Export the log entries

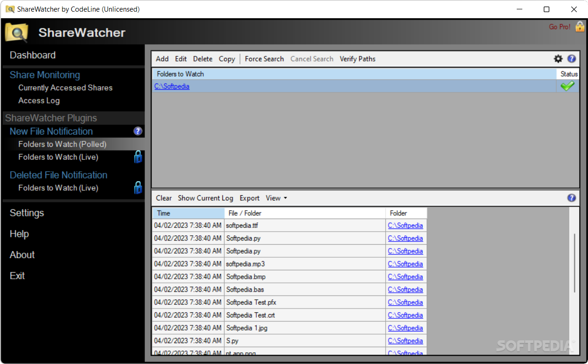tap(249, 198)
